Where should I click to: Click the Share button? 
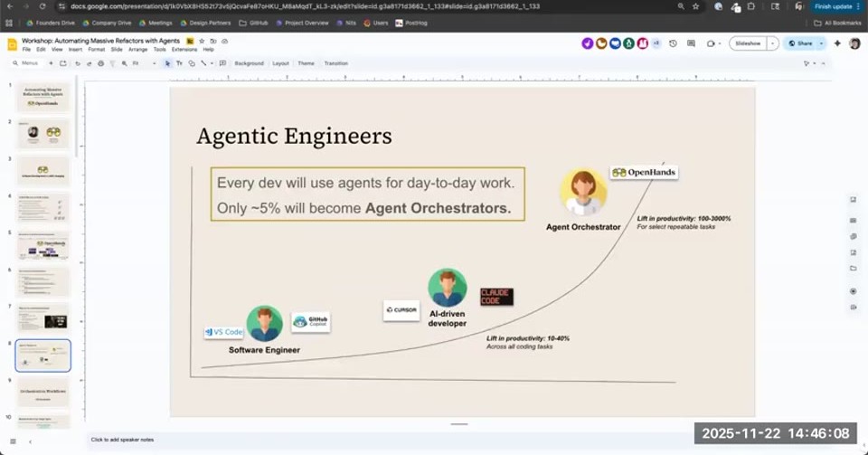(800, 43)
